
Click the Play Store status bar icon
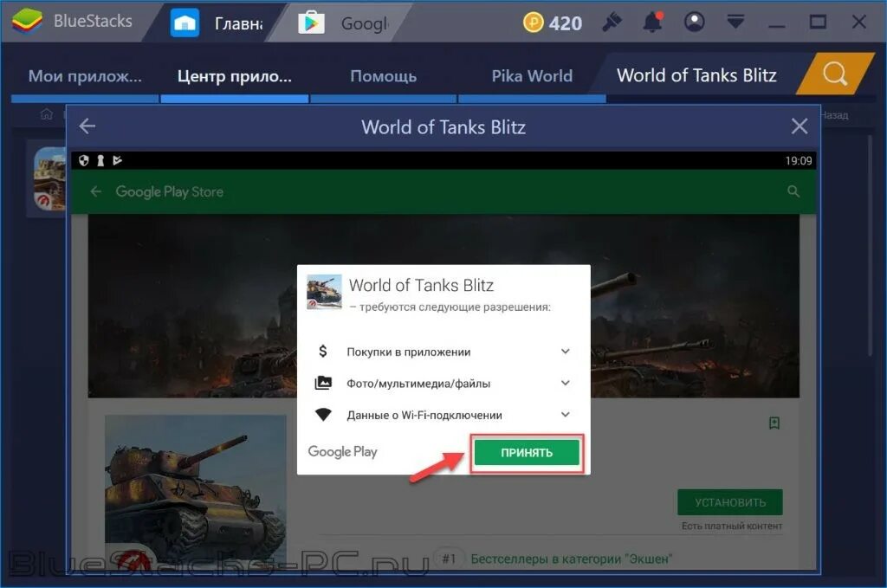[117, 160]
